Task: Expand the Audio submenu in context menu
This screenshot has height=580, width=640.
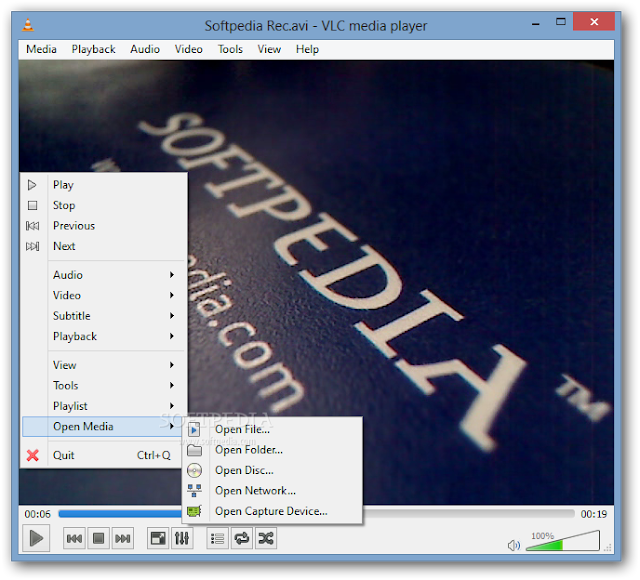Action: (104, 275)
